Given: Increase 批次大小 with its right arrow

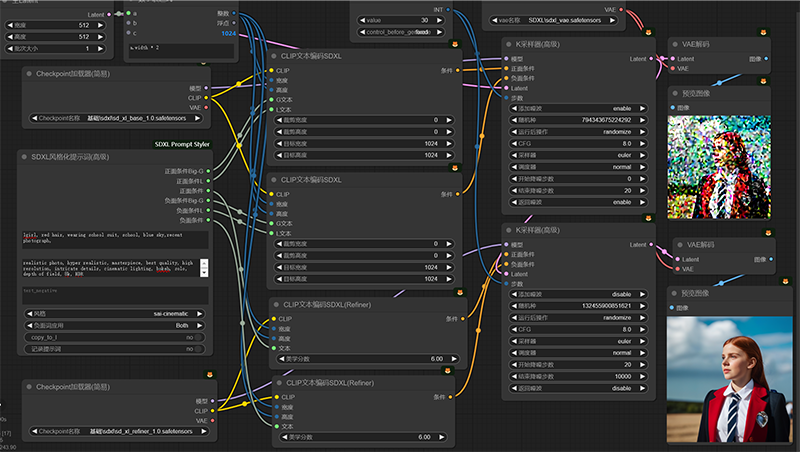Looking at the screenshot, I should coord(101,48).
